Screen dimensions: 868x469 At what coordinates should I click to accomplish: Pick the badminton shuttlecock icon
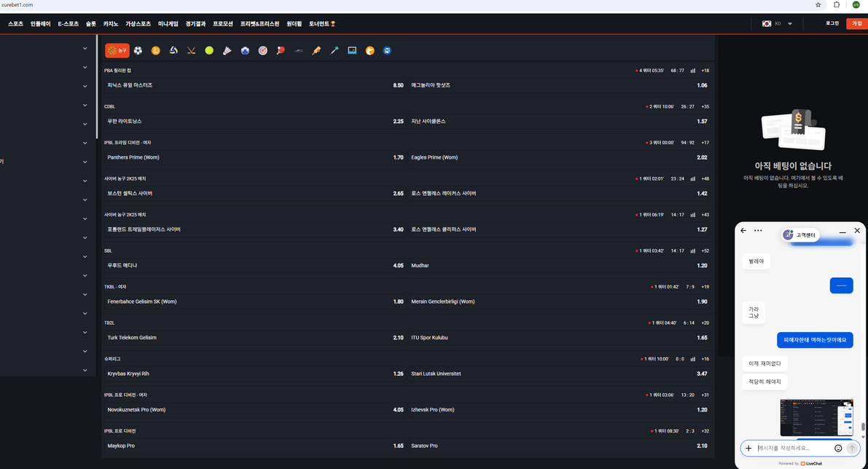[x=227, y=51]
